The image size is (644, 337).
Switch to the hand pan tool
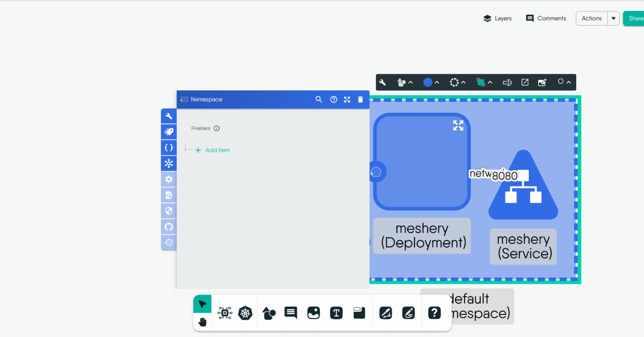(202, 322)
